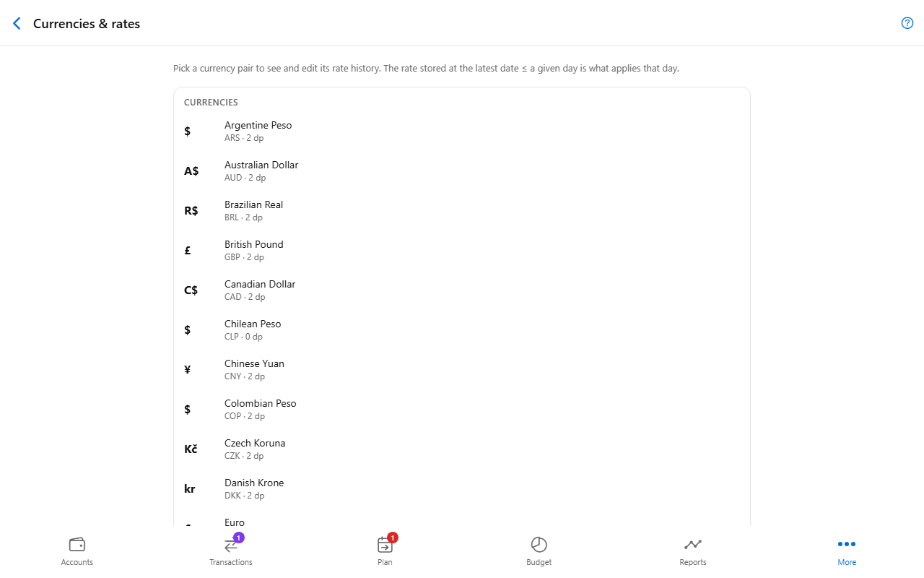
Task: Open the More three-dots icon
Action: (847, 544)
